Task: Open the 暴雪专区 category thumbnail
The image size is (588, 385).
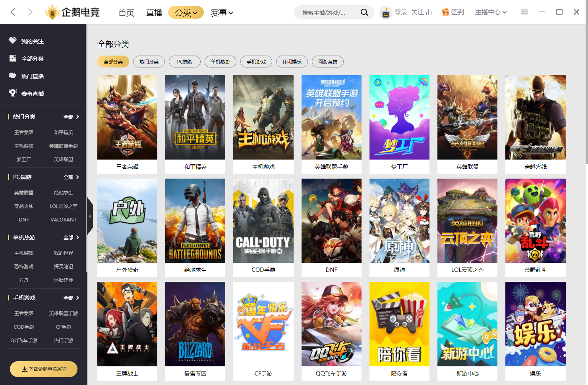Action: point(195,324)
